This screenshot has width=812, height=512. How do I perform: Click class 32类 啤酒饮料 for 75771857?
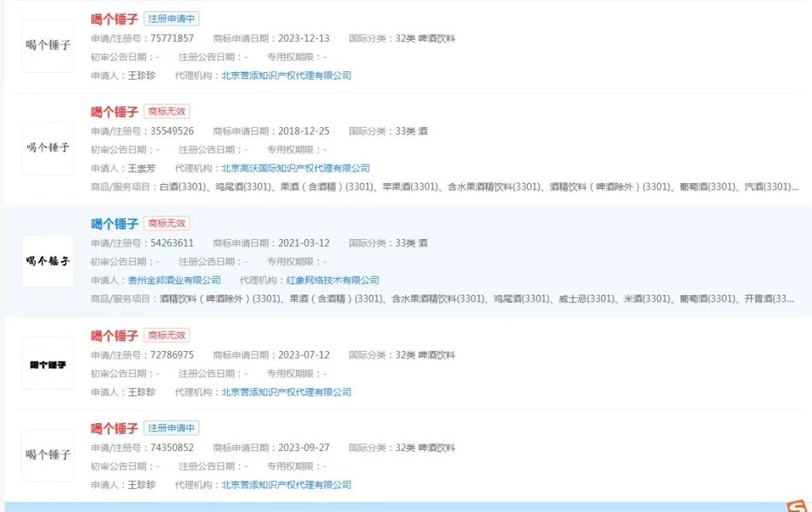point(425,38)
